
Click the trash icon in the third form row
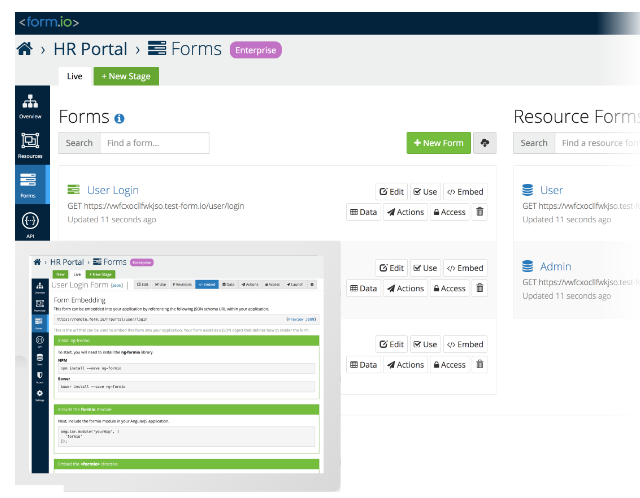[480, 364]
